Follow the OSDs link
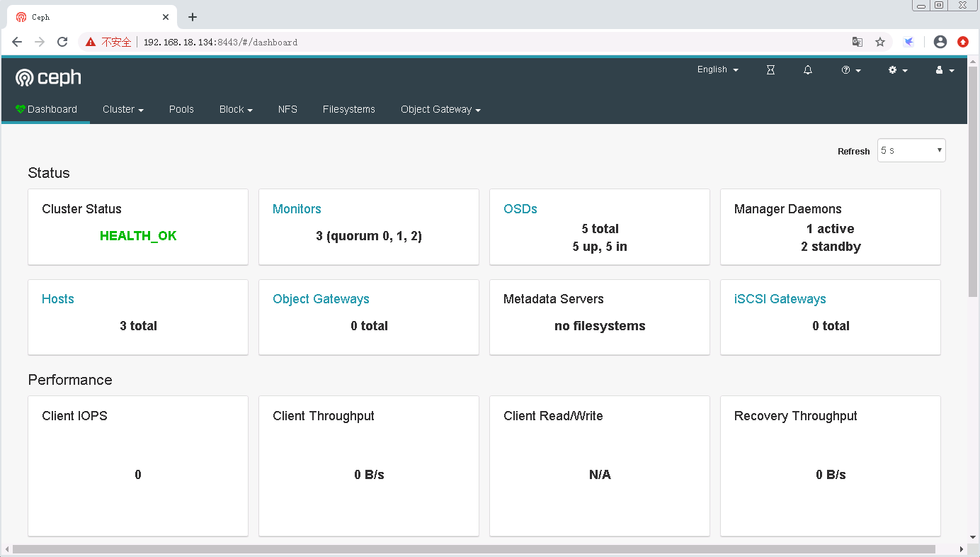 point(520,209)
